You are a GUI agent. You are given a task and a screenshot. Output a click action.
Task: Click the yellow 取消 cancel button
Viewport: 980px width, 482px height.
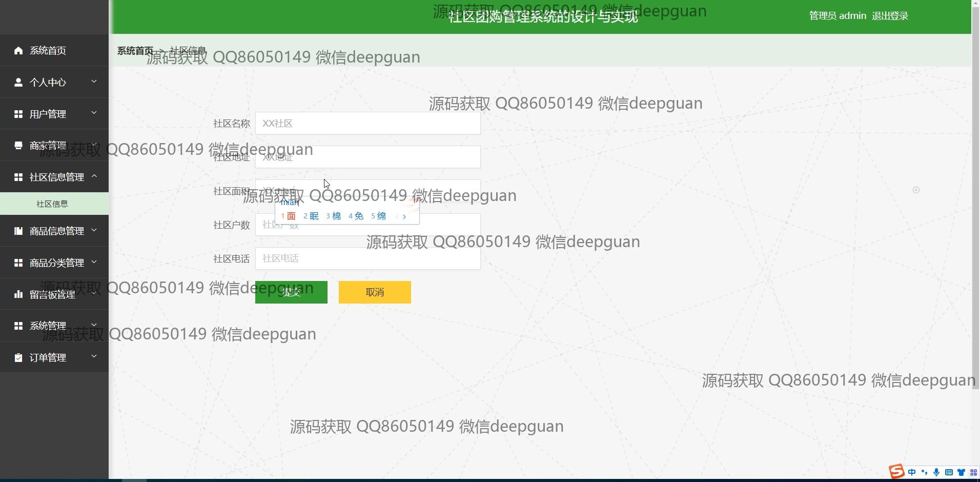tap(375, 292)
